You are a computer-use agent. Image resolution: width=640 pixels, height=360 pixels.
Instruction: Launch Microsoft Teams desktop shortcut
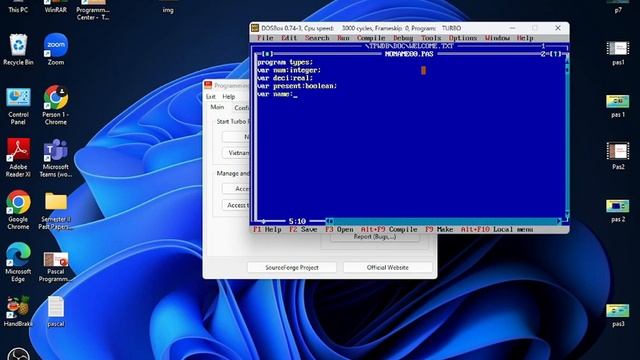56,158
